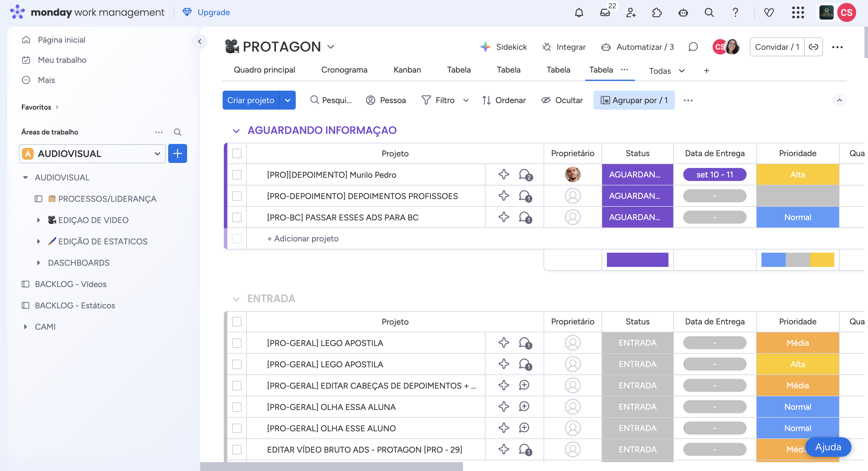The height and width of the screenshot is (471, 868).
Task: Open the apps marketplace puzzle icon
Action: [657, 13]
